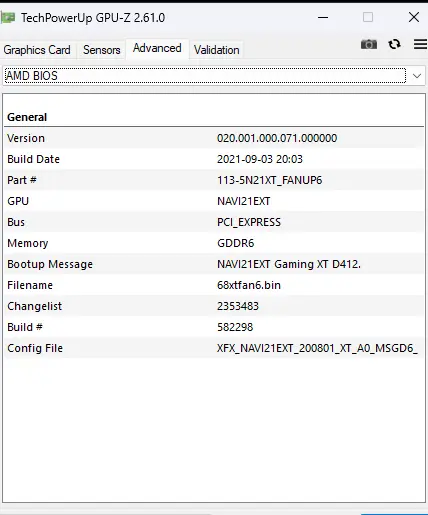
Task: Close the GPU-Z window
Action: tap(414, 17)
